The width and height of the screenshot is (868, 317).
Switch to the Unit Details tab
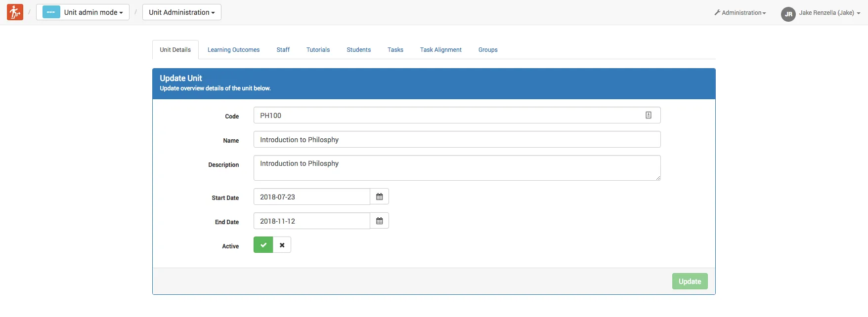175,50
